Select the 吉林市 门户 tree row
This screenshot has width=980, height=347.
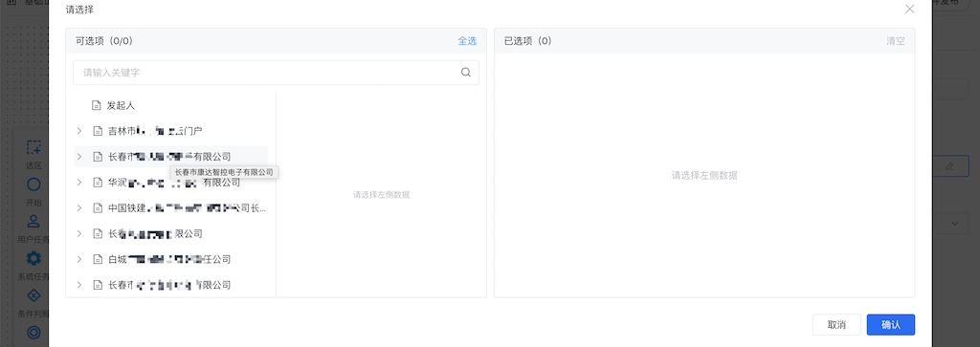point(170,131)
